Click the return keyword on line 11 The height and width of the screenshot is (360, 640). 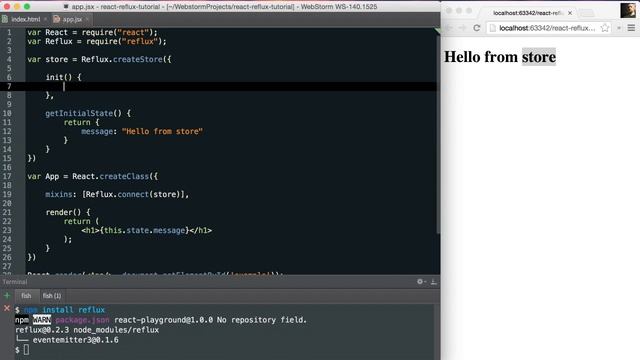coord(77,122)
